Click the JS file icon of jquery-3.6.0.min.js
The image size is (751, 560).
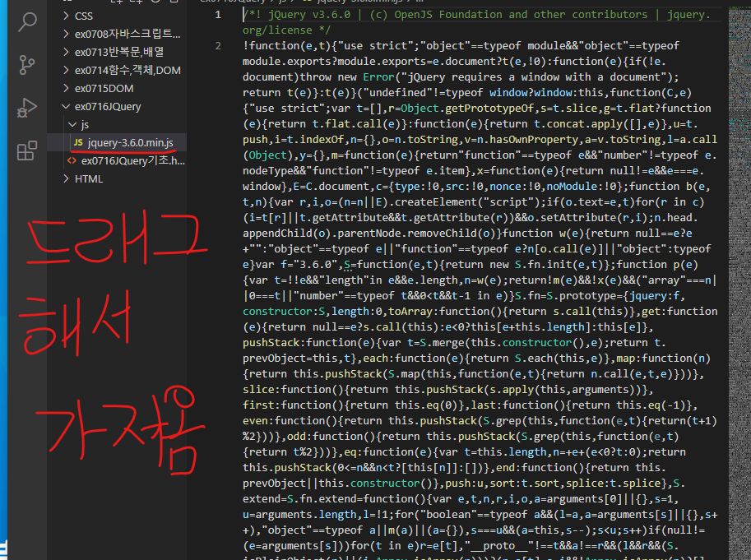(78, 142)
